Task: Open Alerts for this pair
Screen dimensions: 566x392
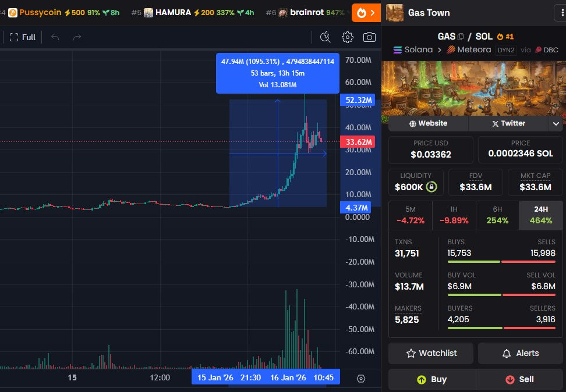Action: [x=521, y=353]
